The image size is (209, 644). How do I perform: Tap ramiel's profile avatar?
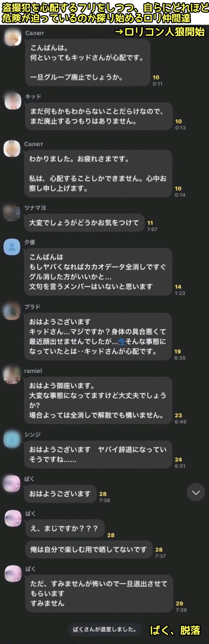coord(12,375)
